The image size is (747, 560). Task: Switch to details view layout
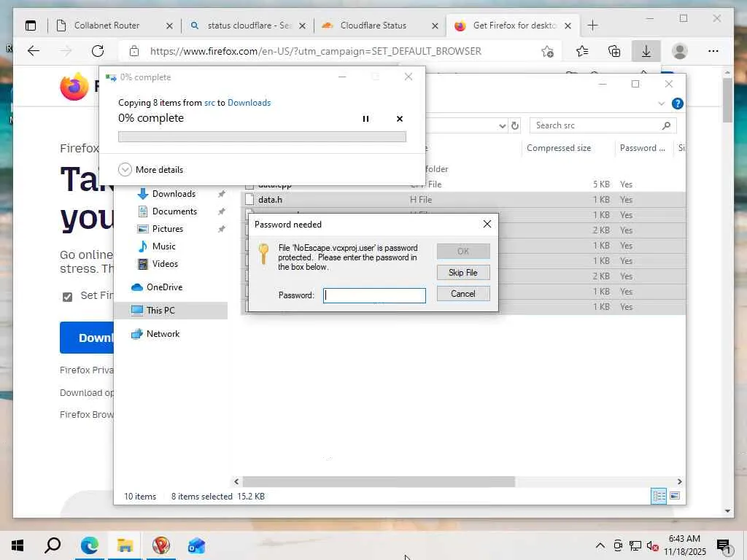click(659, 496)
